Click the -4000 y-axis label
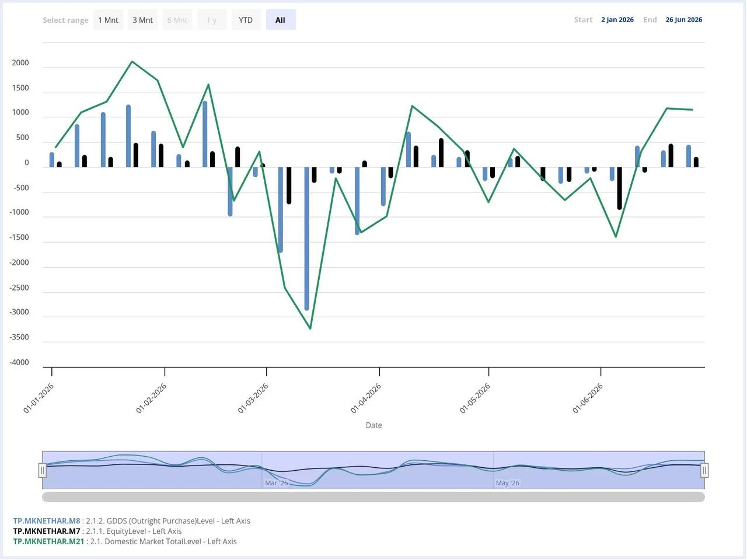Viewport: 747px width, 560px height. (x=19, y=362)
